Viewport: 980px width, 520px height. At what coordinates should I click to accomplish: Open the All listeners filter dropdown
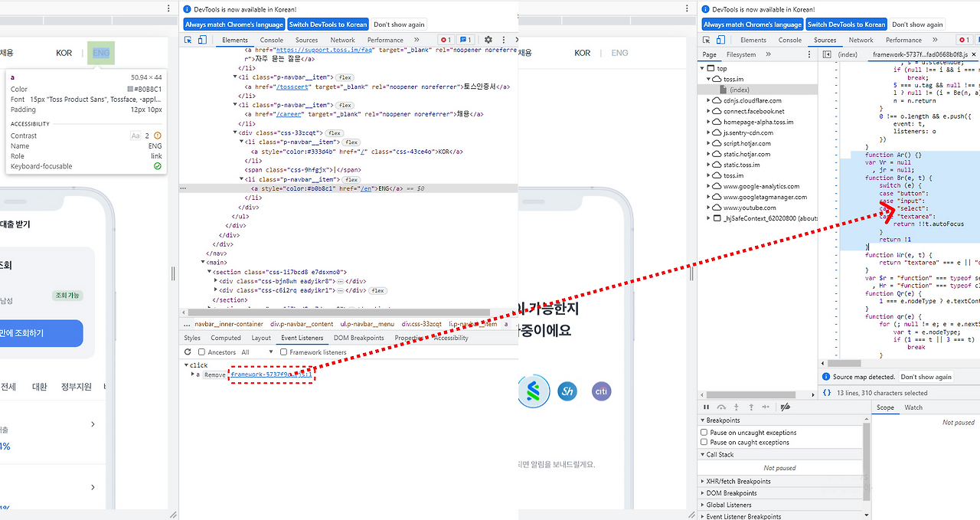coord(256,352)
